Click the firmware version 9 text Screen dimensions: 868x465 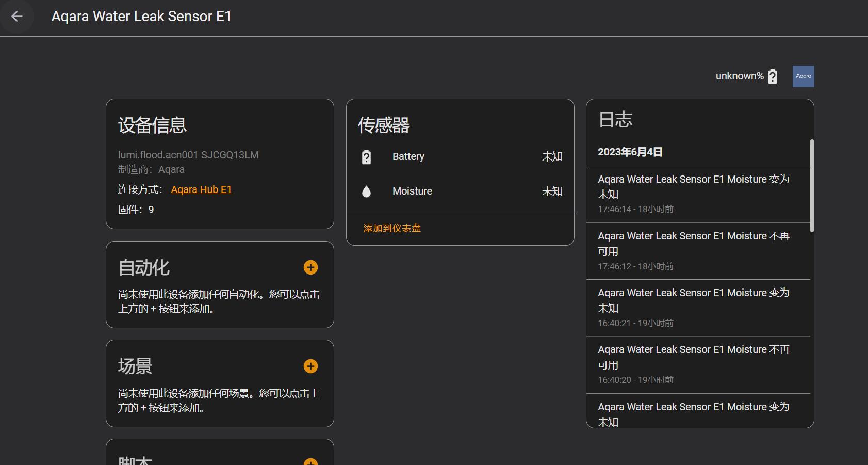tap(151, 209)
